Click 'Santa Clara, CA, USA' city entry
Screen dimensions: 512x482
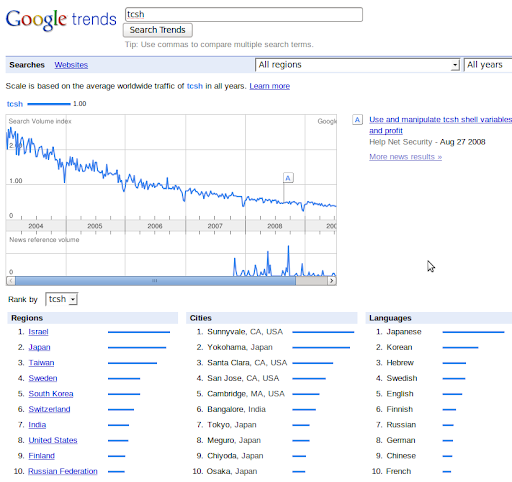pos(247,363)
